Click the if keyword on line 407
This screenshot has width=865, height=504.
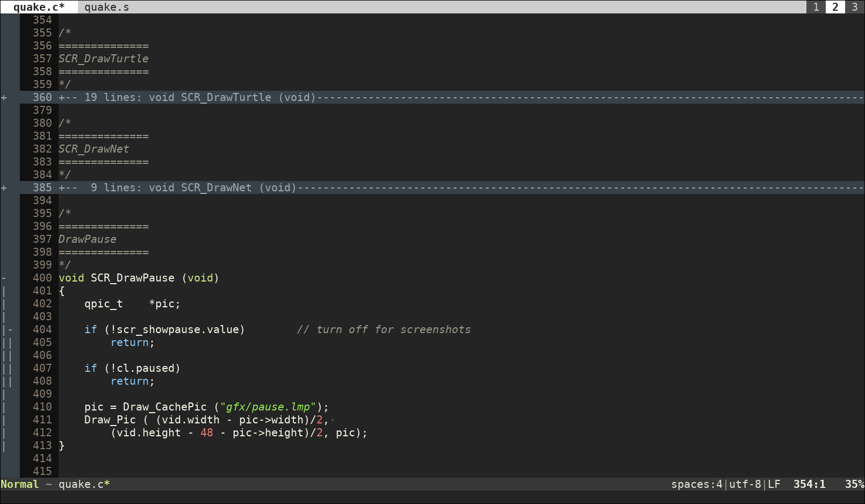pos(91,368)
